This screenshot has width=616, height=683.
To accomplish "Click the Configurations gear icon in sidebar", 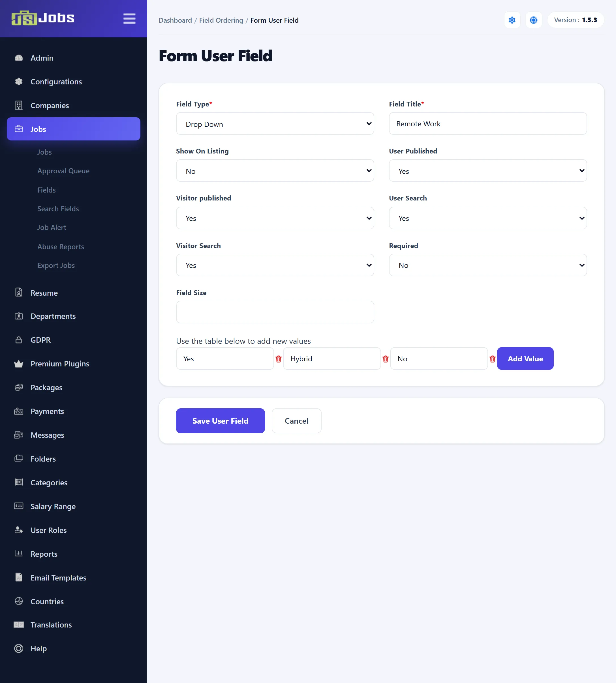I will tap(19, 82).
